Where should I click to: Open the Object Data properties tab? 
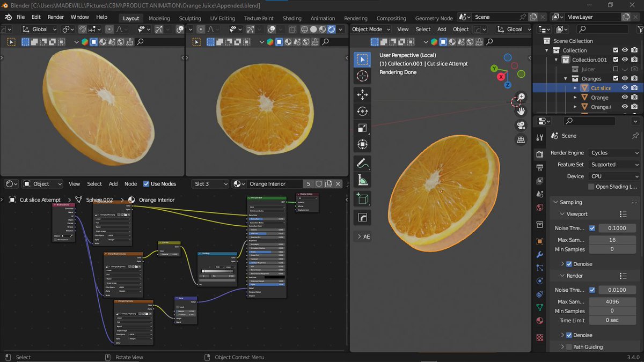(x=540, y=307)
